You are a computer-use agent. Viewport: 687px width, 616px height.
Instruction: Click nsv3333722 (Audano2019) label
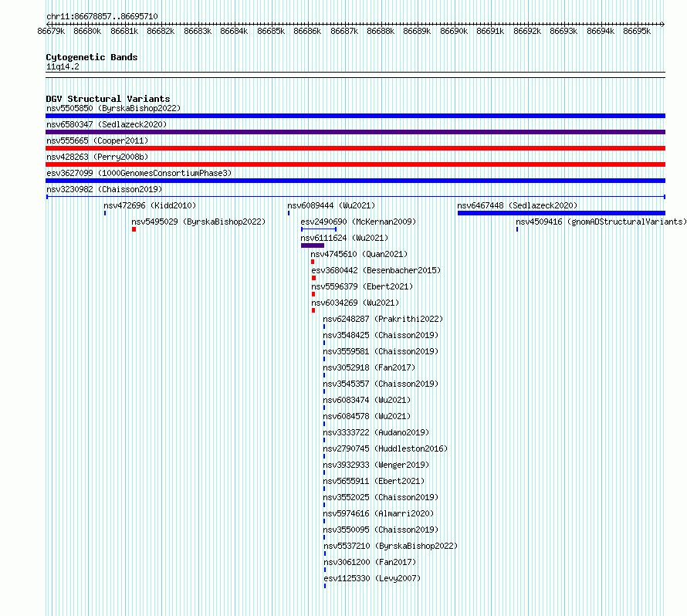click(376, 432)
